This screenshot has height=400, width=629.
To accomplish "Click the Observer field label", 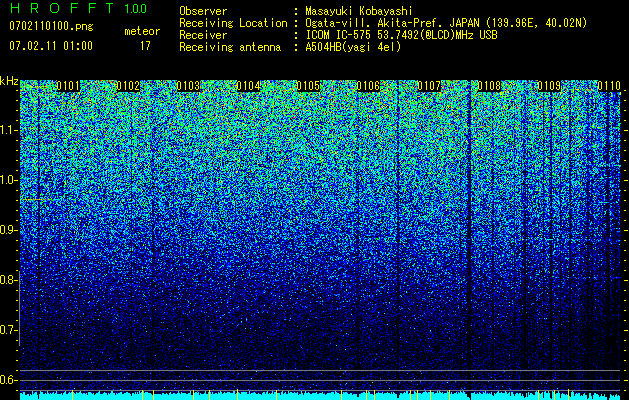I will click(203, 11).
